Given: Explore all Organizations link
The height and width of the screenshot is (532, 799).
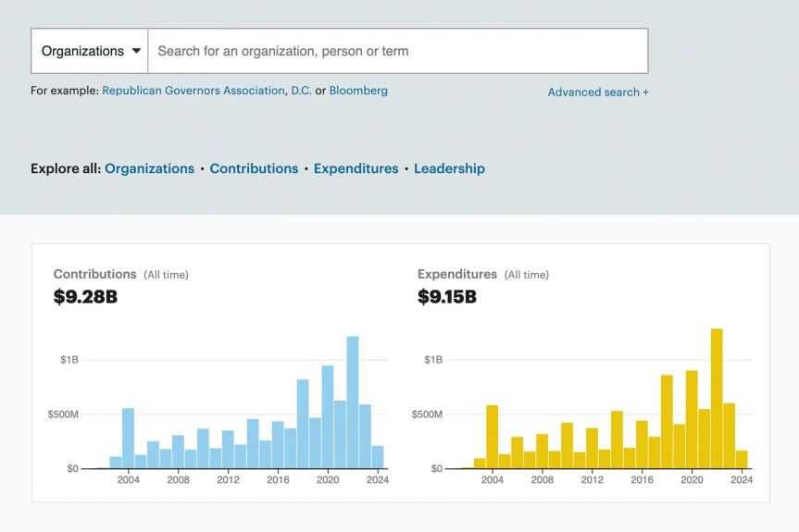Looking at the screenshot, I should click(x=149, y=168).
